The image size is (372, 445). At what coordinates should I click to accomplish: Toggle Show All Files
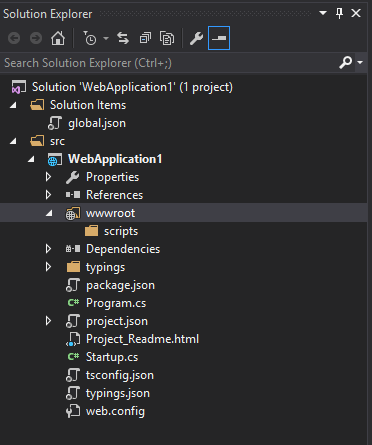coord(167,38)
